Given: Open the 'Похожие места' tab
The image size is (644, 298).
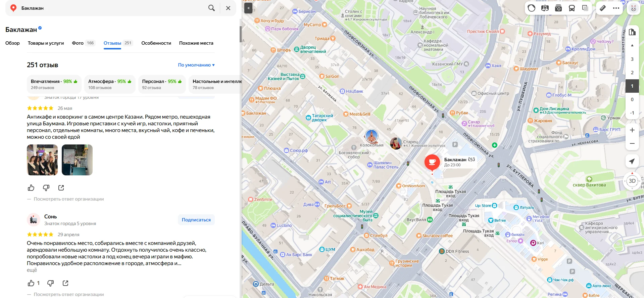Looking at the screenshot, I should 196,43.
